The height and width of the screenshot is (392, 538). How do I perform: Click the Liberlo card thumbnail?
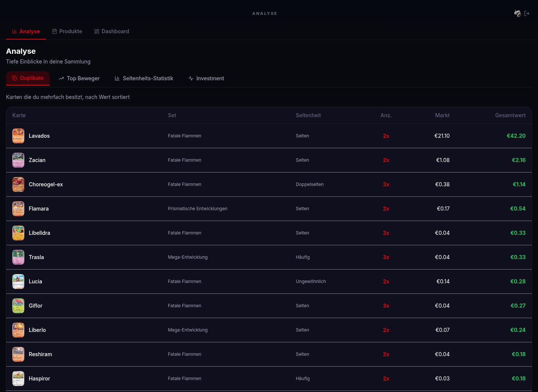pos(18,330)
